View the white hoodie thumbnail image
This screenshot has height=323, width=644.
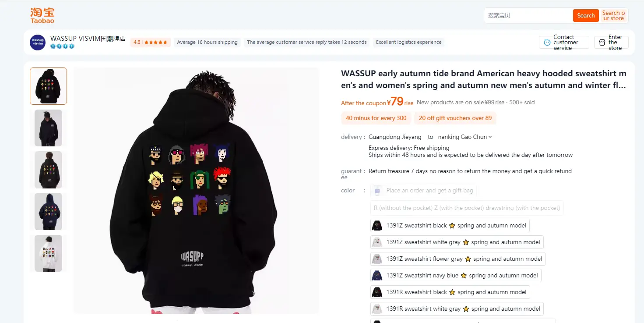48,253
